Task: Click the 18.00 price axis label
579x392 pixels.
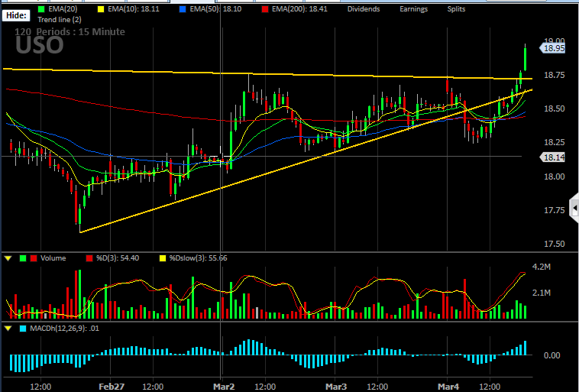Action: [x=555, y=177]
